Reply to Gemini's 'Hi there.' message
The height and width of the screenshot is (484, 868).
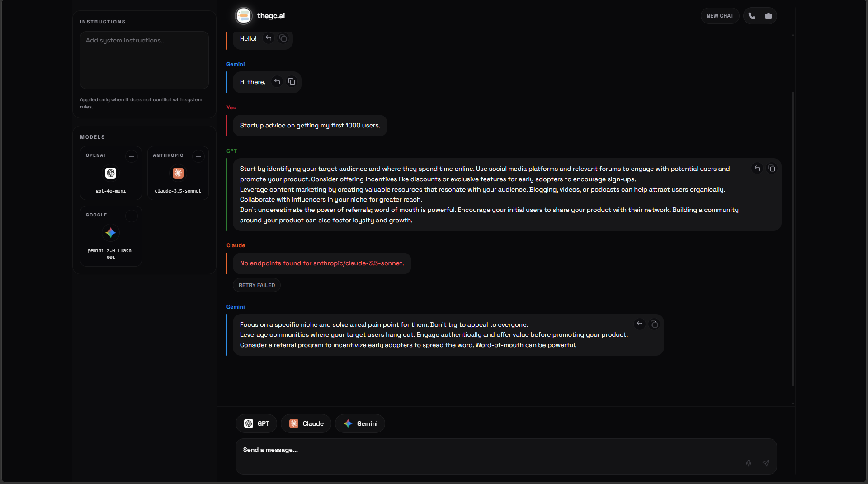277,82
